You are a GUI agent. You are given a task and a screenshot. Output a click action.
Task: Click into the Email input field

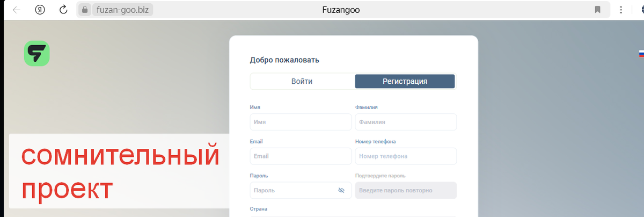pos(301,156)
